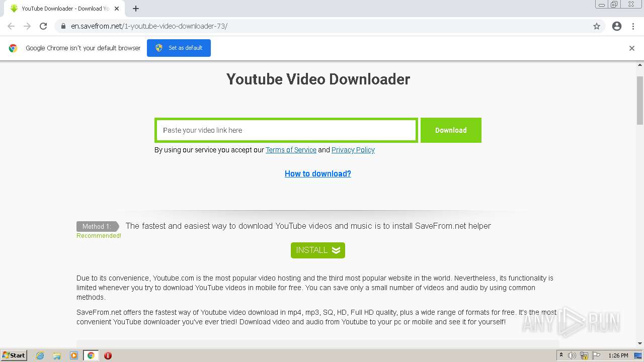The width and height of the screenshot is (644, 362).
Task: Open the Chrome three-dot menu
Action: pyautogui.click(x=633, y=26)
